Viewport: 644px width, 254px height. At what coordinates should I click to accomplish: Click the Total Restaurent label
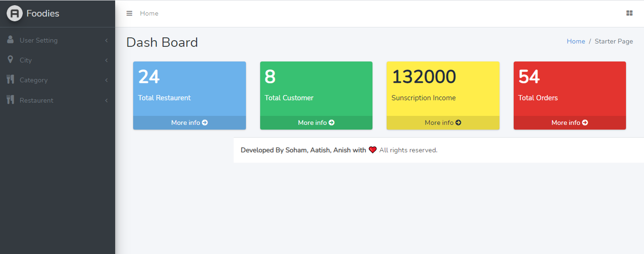point(164,98)
